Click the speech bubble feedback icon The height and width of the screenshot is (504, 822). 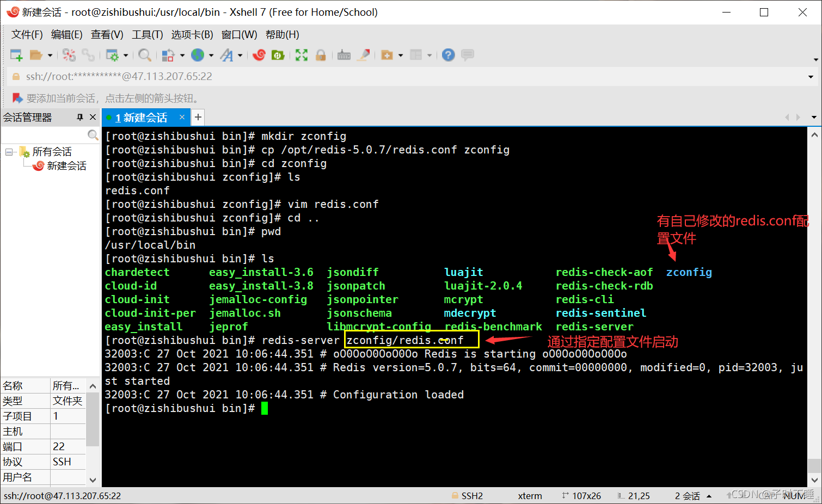click(468, 55)
